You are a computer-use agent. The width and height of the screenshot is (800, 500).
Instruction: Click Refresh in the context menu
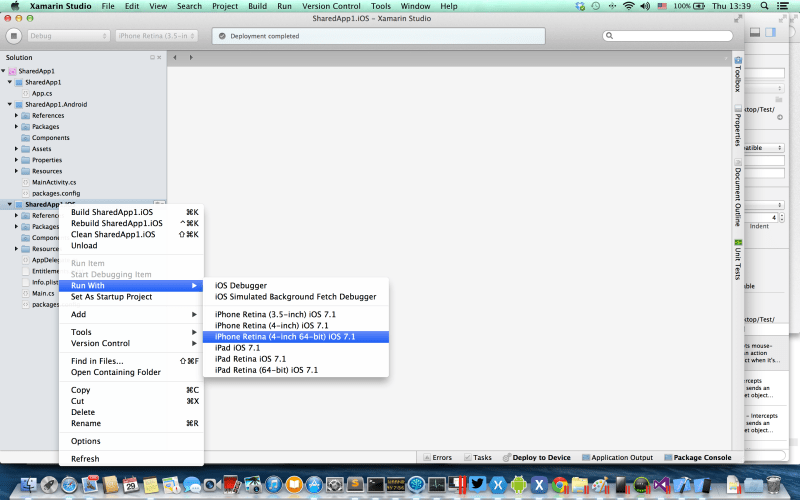(131, 459)
